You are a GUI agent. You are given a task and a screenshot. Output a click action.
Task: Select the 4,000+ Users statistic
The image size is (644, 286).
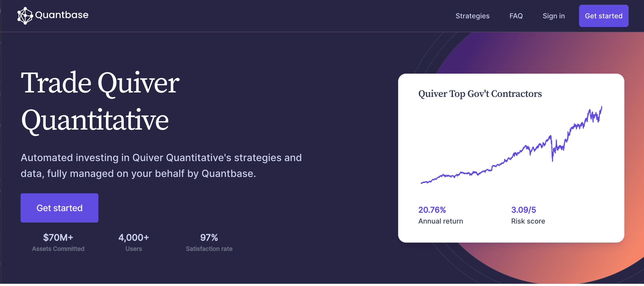pyautogui.click(x=134, y=242)
